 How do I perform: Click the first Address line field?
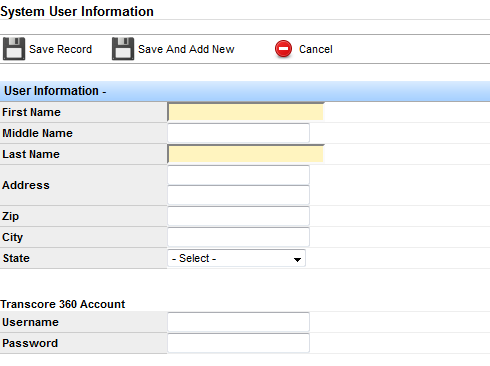[x=238, y=175]
